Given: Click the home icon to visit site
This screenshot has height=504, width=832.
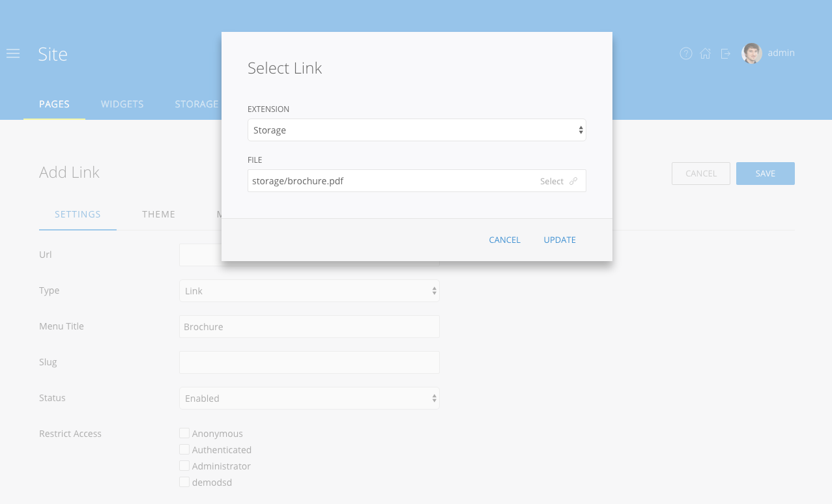Looking at the screenshot, I should tap(705, 53).
